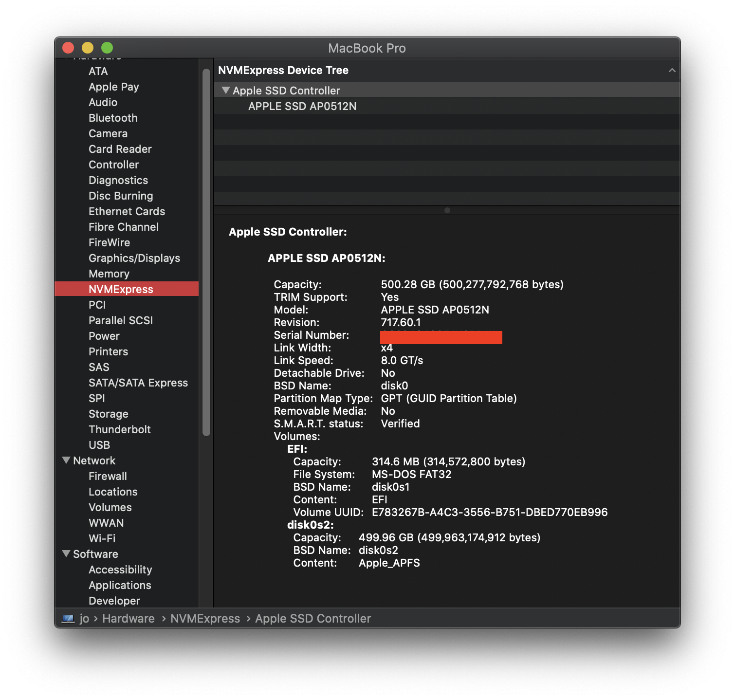The width and height of the screenshot is (735, 700).
Task: Select Thunderbolt in the sidebar
Action: (120, 429)
